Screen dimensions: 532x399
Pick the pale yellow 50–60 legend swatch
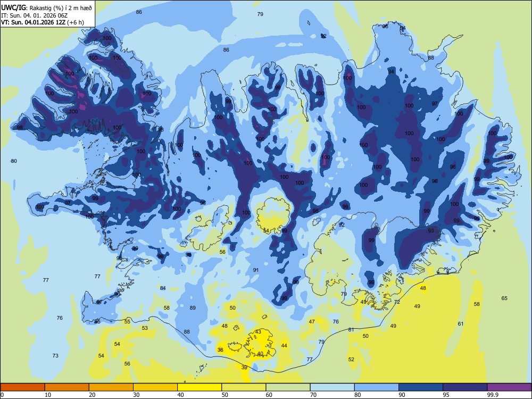click(x=244, y=387)
